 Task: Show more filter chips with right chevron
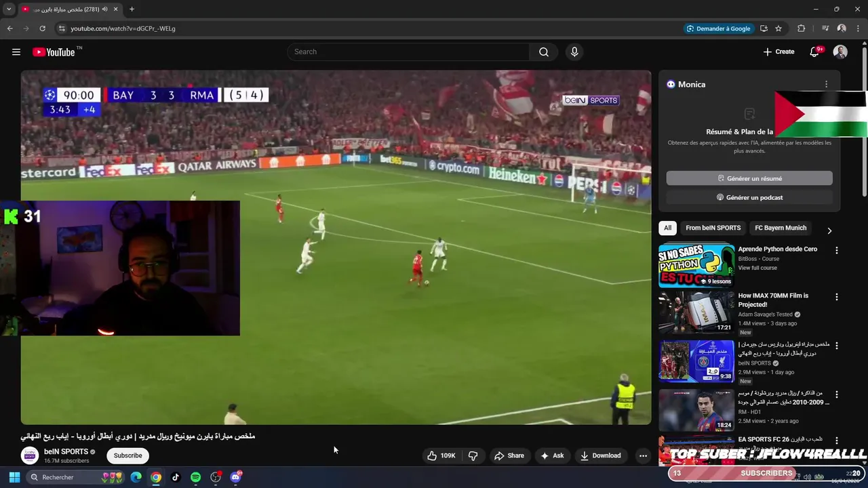829,230
